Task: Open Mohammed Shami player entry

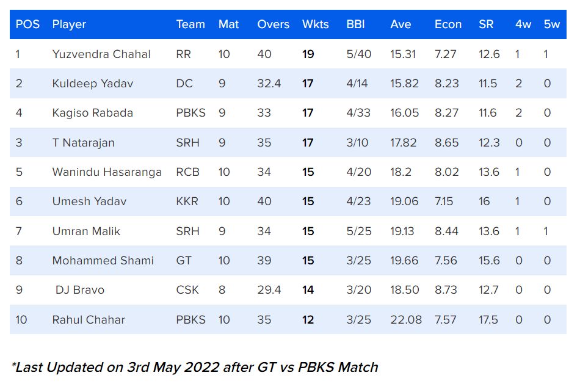Action: (x=103, y=261)
